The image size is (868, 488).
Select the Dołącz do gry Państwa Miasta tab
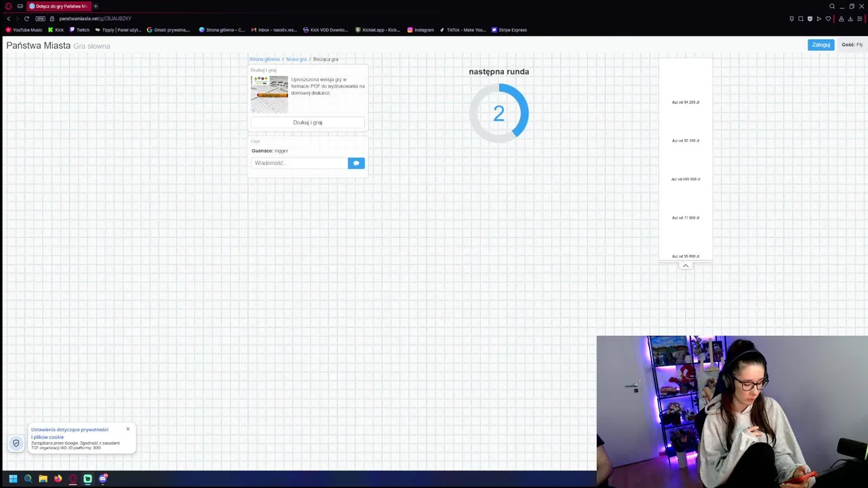pos(58,6)
